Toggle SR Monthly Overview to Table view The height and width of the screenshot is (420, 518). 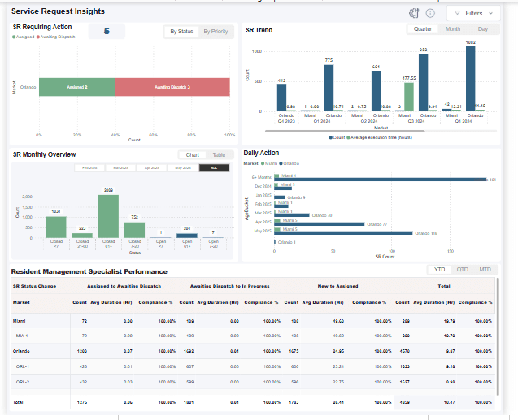click(219, 154)
